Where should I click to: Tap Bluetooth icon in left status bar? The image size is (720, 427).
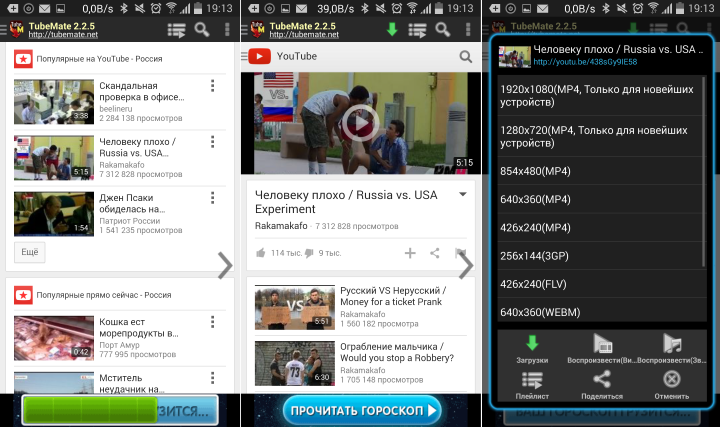coord(124,8)
